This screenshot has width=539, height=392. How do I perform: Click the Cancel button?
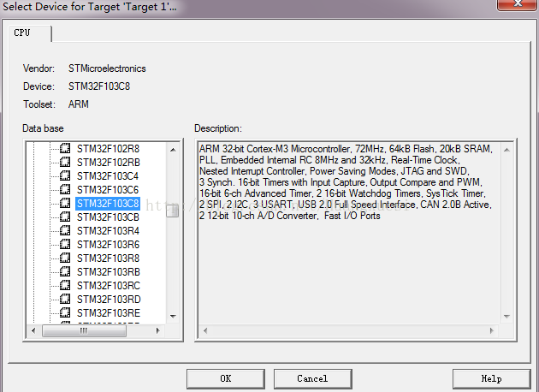pyautogui.click(x=312, y=379)
